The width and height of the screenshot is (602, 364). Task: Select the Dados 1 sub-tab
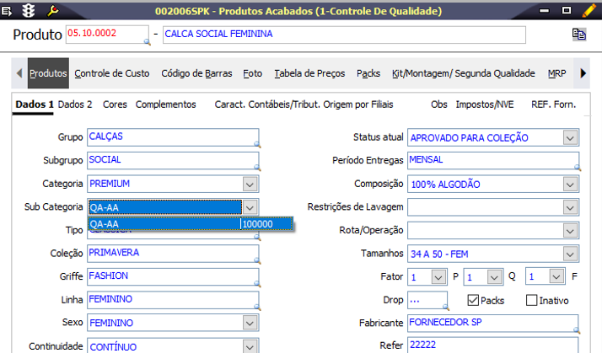click(35, 104)
